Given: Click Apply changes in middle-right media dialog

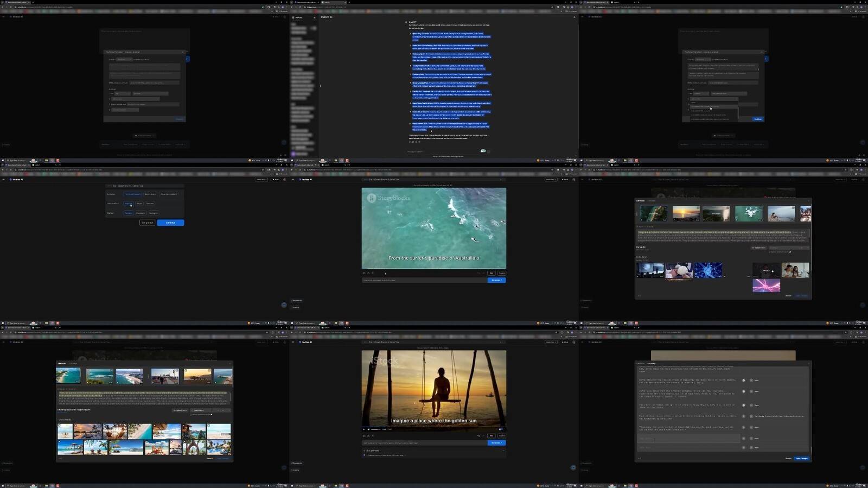Looking at the screenshot, I should 802,296.
